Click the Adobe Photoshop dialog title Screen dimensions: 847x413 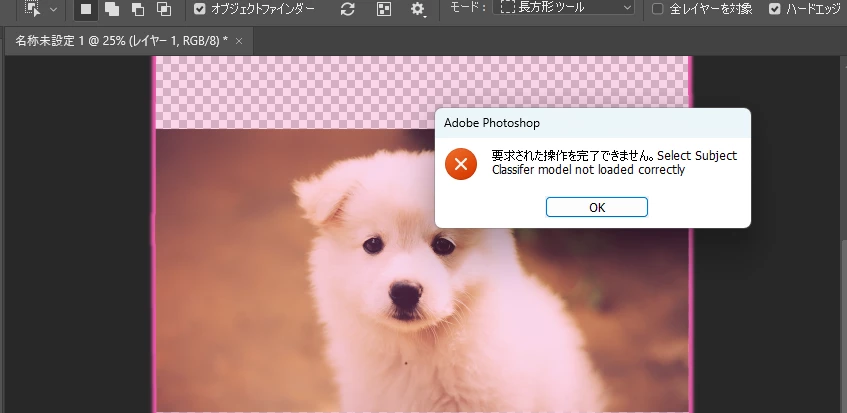(x=492, y=123)
